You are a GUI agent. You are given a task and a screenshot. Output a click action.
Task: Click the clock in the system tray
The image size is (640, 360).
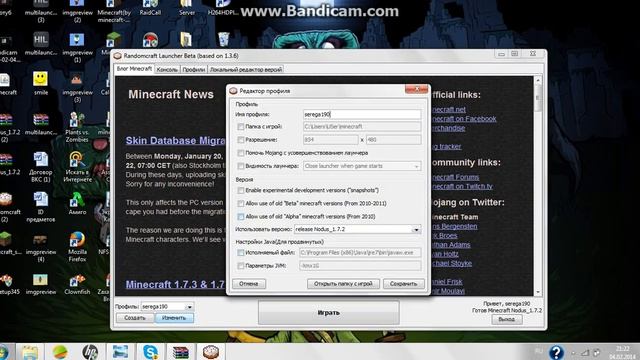pos(622,352)
